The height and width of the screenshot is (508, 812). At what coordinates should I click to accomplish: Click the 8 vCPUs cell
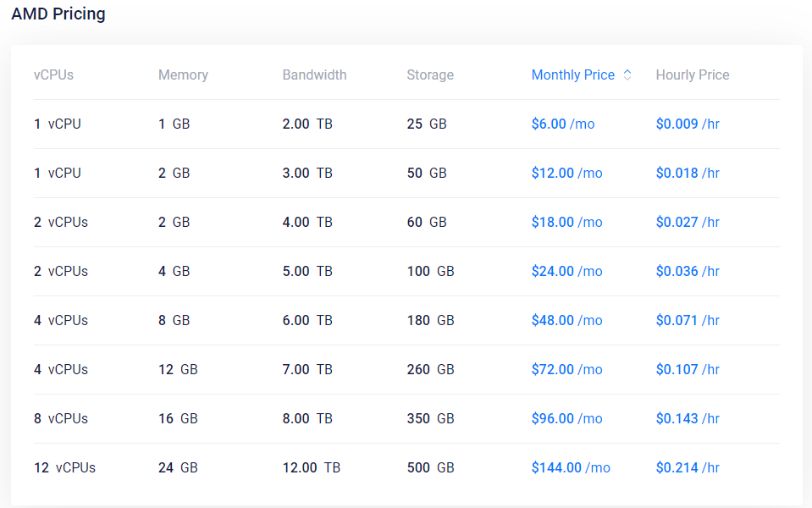61,418
